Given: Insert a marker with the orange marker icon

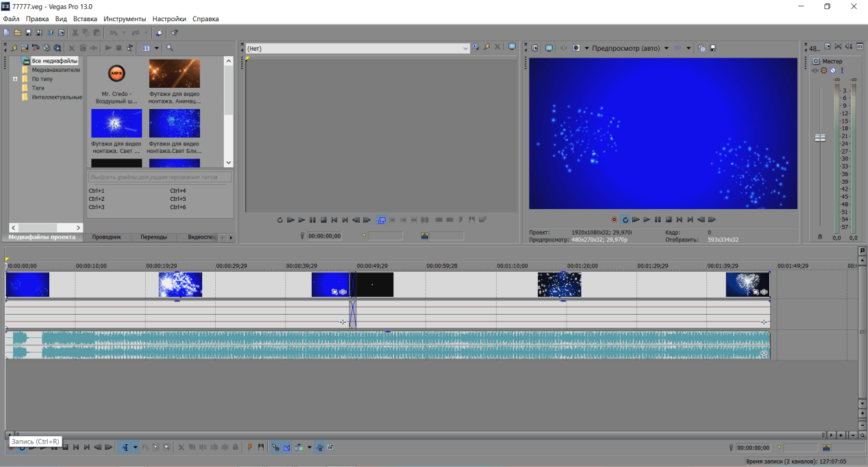Looking at the screenshot, I should [x=250, y=447].
